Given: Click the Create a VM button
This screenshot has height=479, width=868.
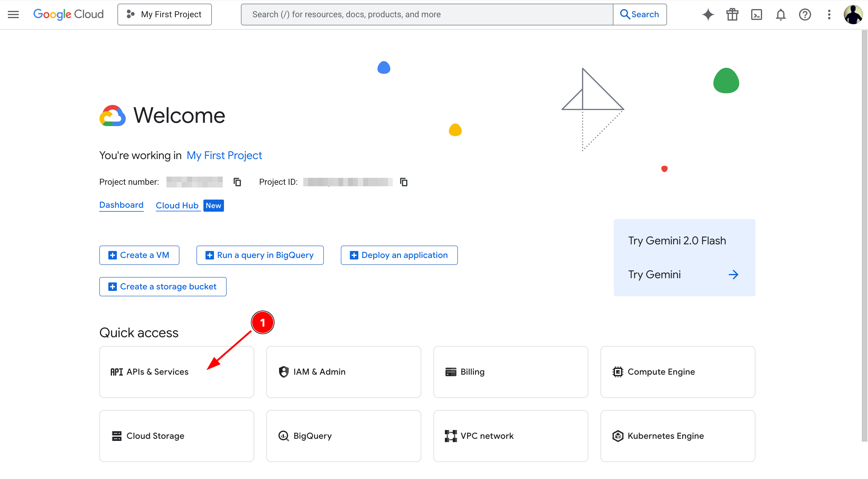Looking at the screenshot, I should click(x=139, y=255).
